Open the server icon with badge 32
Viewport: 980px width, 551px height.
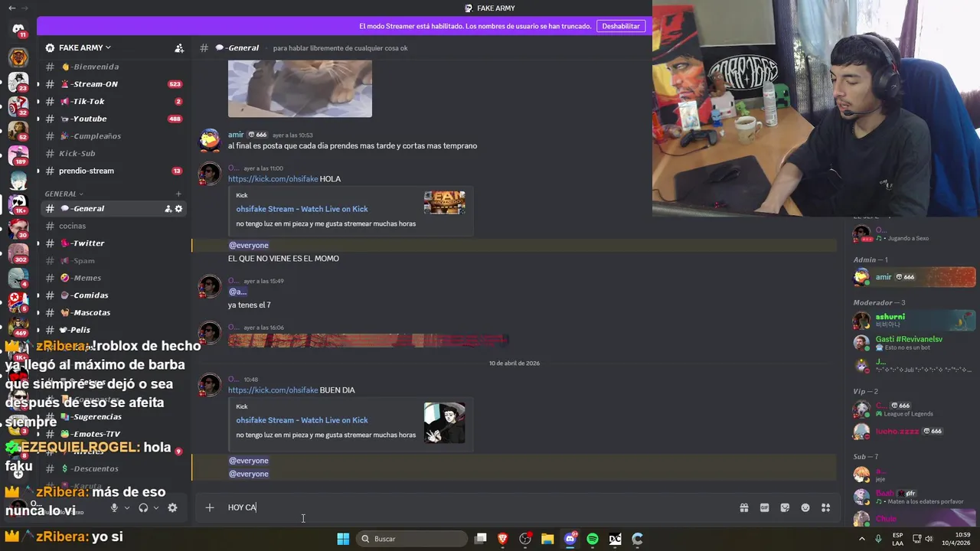tap(18, 106)
